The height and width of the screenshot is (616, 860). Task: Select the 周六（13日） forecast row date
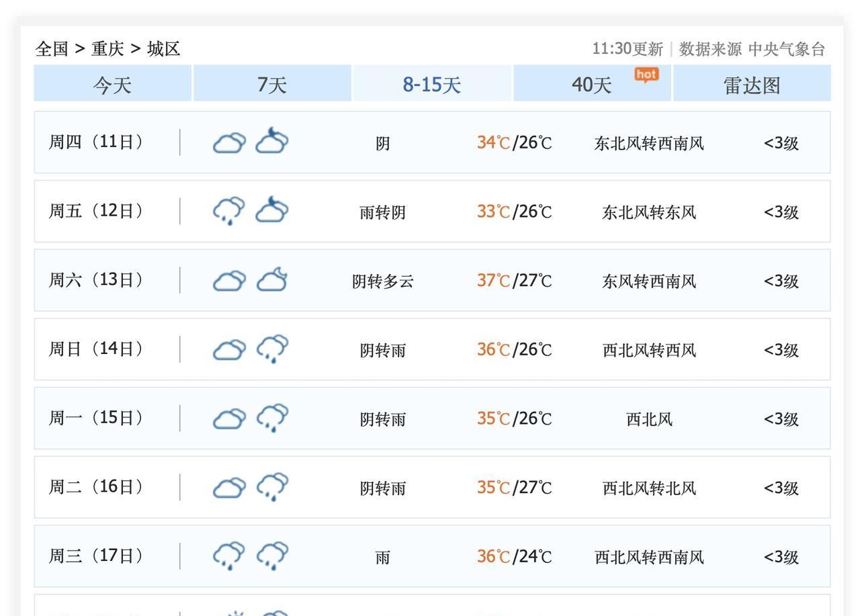pos(96,280)
